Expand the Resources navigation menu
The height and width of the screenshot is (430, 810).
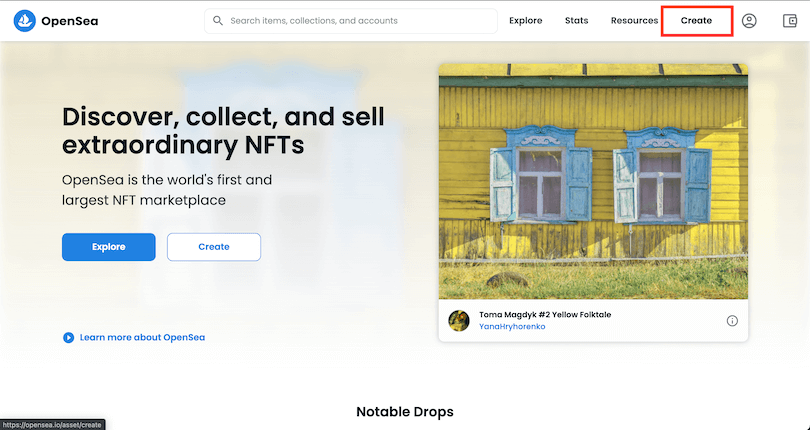(634, 21)
